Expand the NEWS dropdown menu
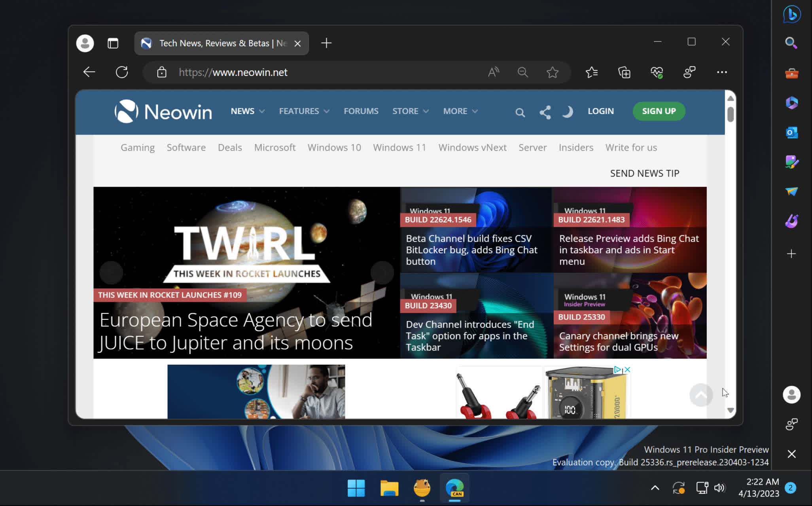This screenshot has height=506, width=812. click(248, 111)
